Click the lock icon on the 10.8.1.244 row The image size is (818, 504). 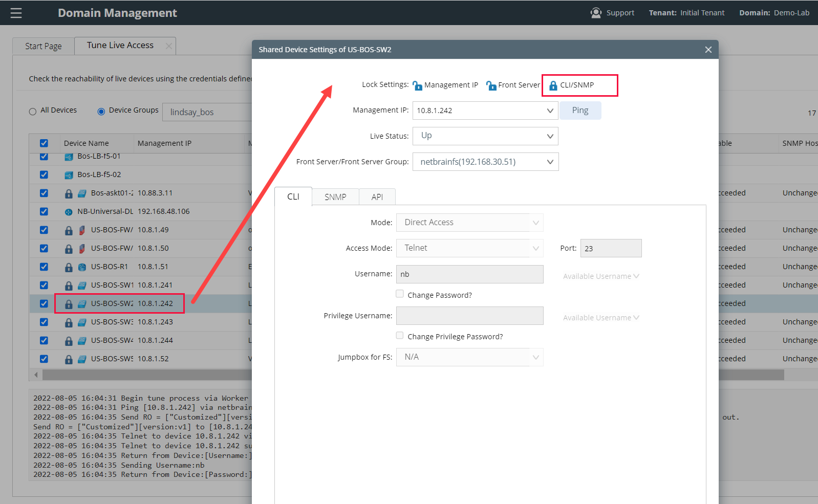point(69,341)
